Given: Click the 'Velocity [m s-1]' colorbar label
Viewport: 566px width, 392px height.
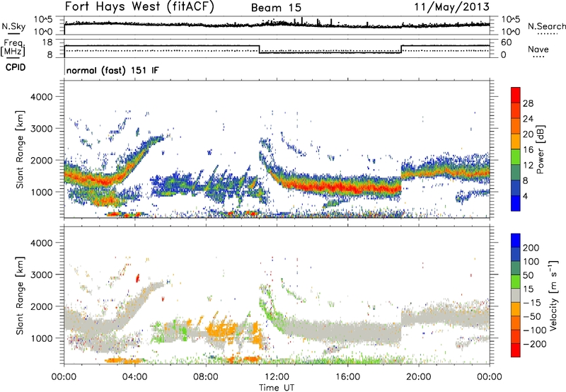Looking at the screenshot, I should tap(553, 295).
